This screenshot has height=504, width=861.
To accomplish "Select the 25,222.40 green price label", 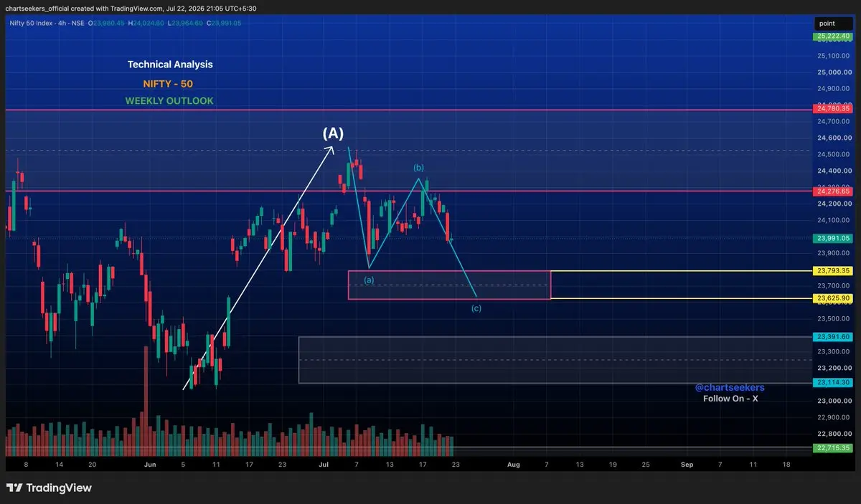I will (832, 36).
